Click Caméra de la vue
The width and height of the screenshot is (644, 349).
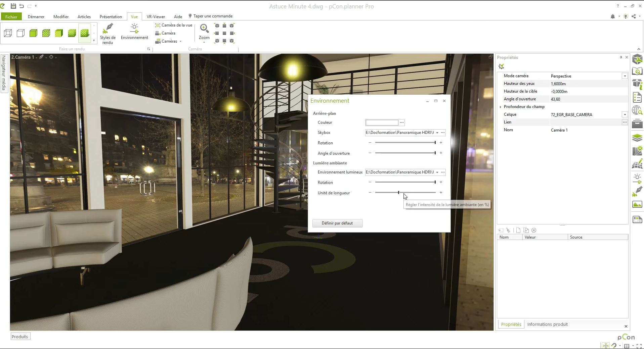(x=174, y=25)
